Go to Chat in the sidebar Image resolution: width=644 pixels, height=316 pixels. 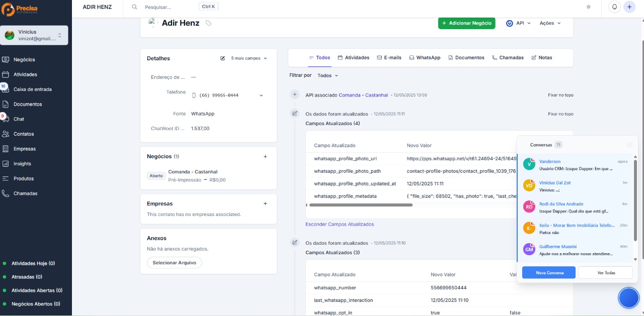19,119
